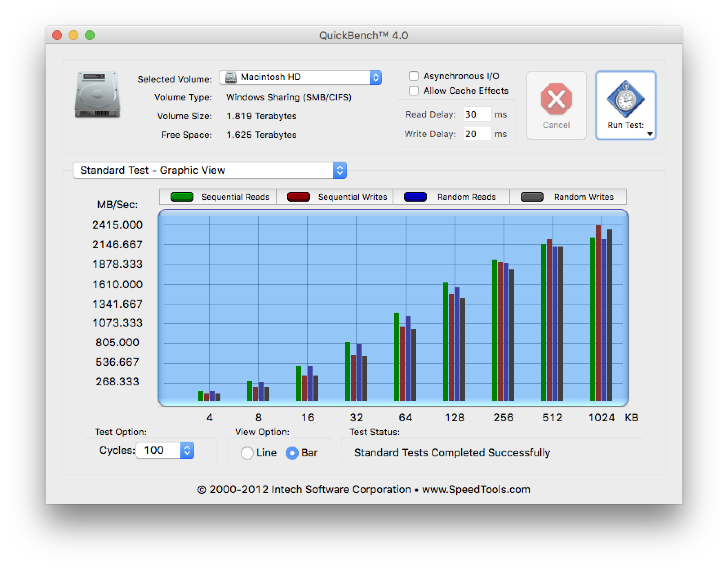Click into the Read Delay field
This screenshot has height=569, width=728.
point(477,115)
